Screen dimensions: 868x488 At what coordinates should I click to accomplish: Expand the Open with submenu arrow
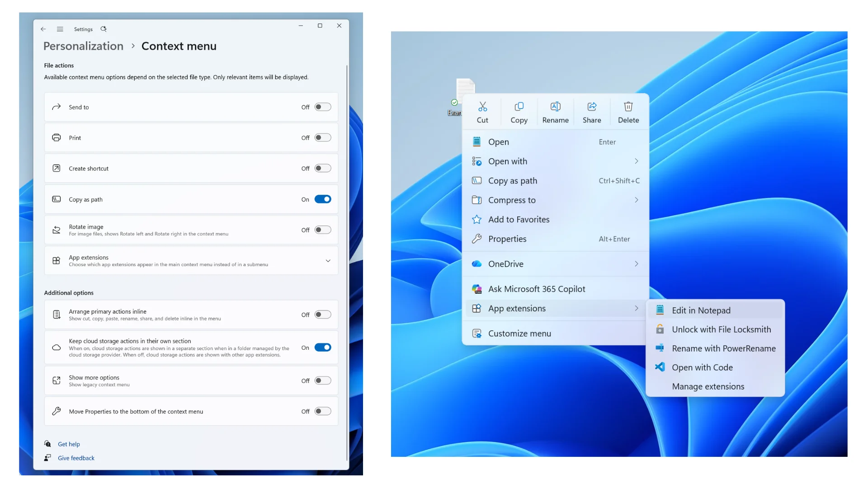coord(636,161)
